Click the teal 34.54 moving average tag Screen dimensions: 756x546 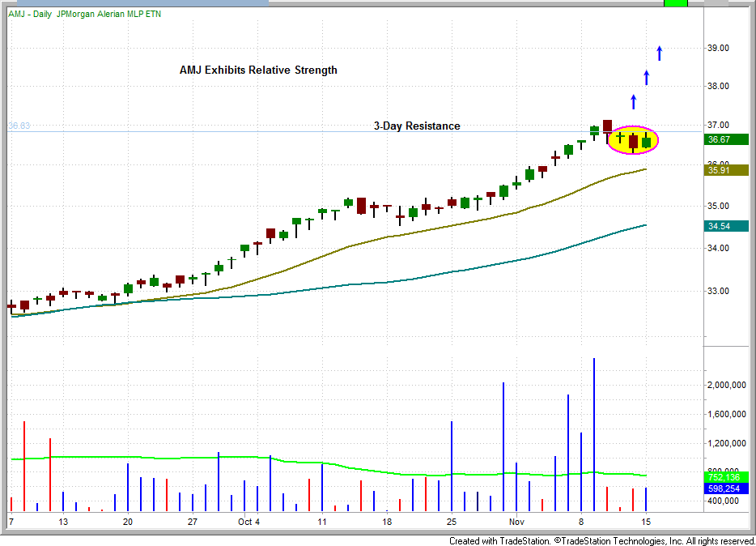[x=726, y=226]
